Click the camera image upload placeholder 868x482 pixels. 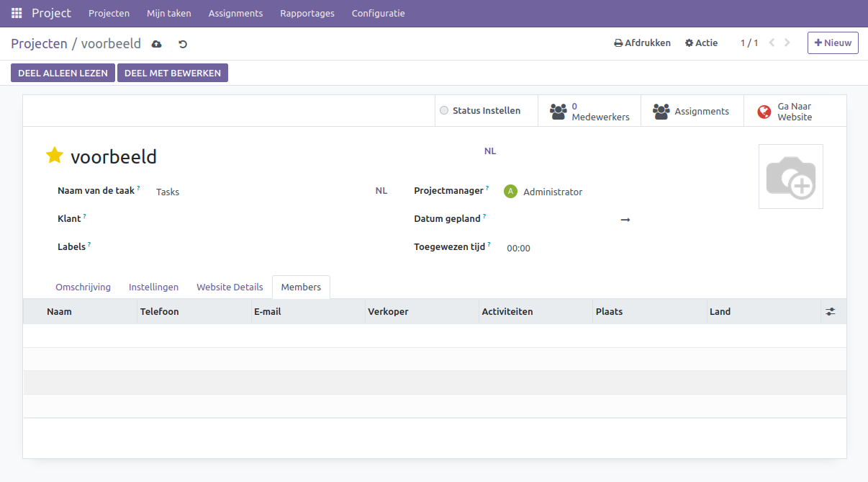point(790,177)
